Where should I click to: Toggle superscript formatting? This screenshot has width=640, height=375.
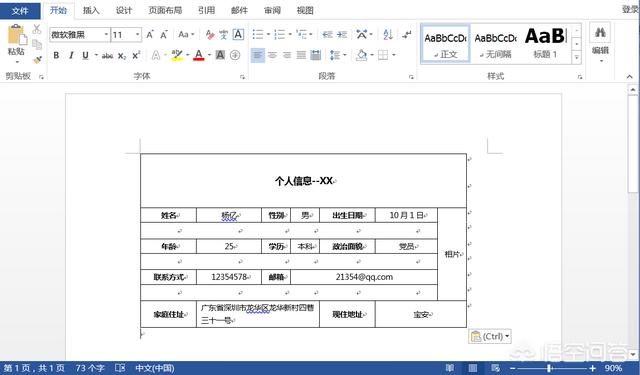click(136, 55)
